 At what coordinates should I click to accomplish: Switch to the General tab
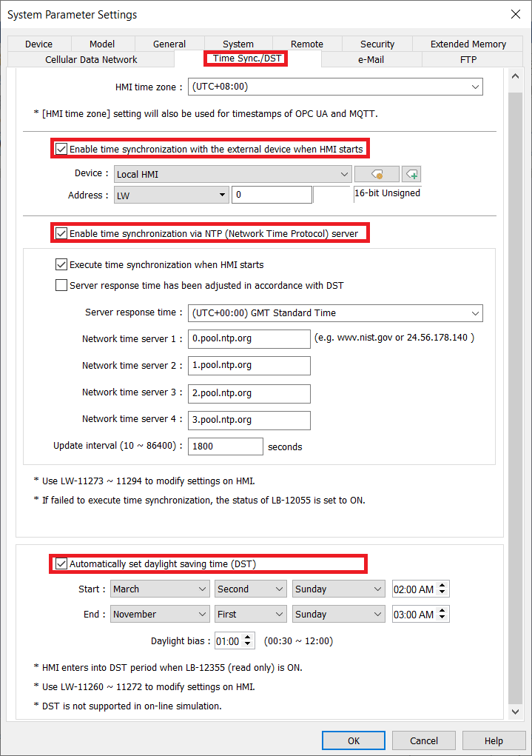(x=169, y=44)
